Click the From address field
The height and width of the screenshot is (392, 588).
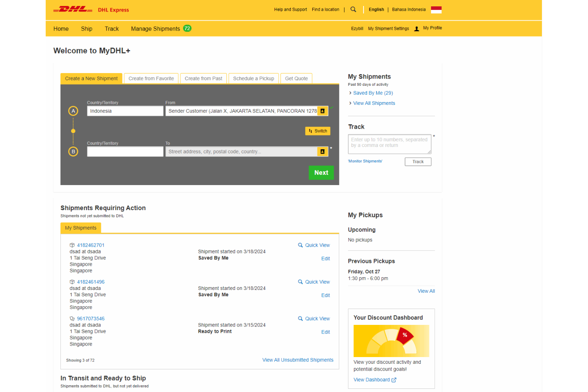point(242,111)
